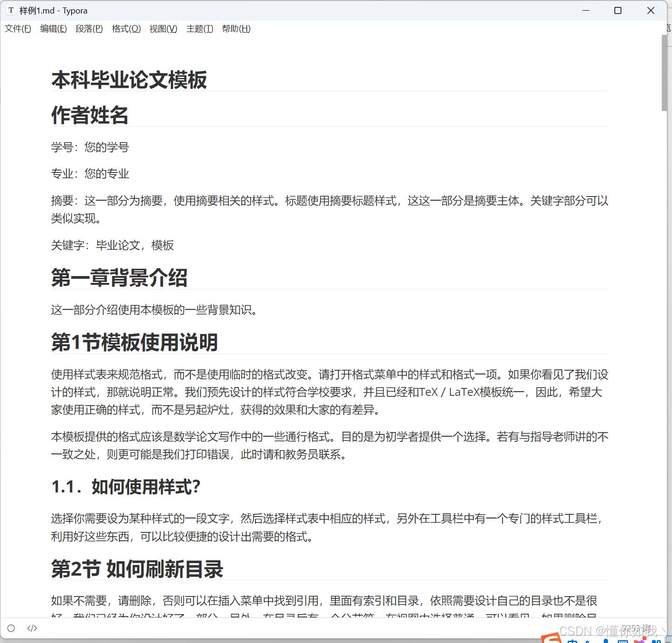Click the line 关键字：毕业论文，模板

tap(112, 245)
